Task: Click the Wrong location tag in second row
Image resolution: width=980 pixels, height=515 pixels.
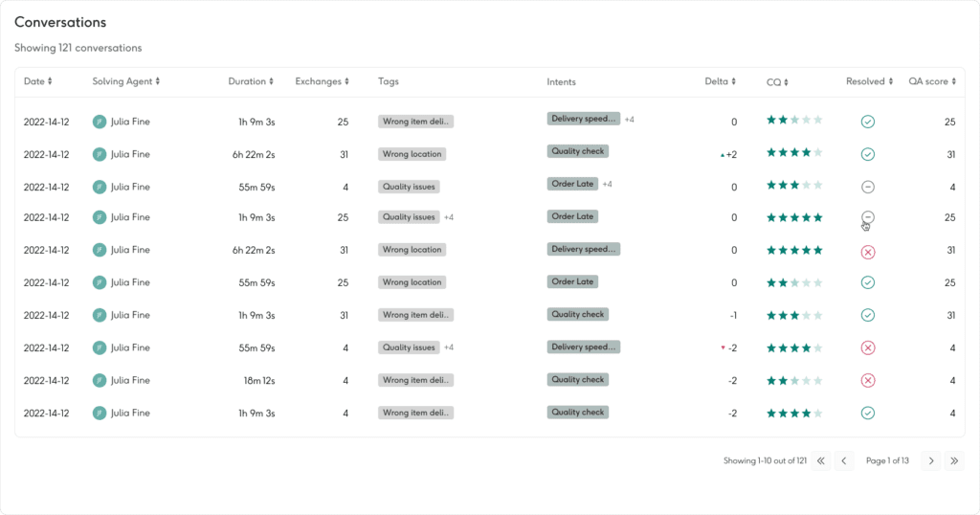Action: [x=412, y=154]
